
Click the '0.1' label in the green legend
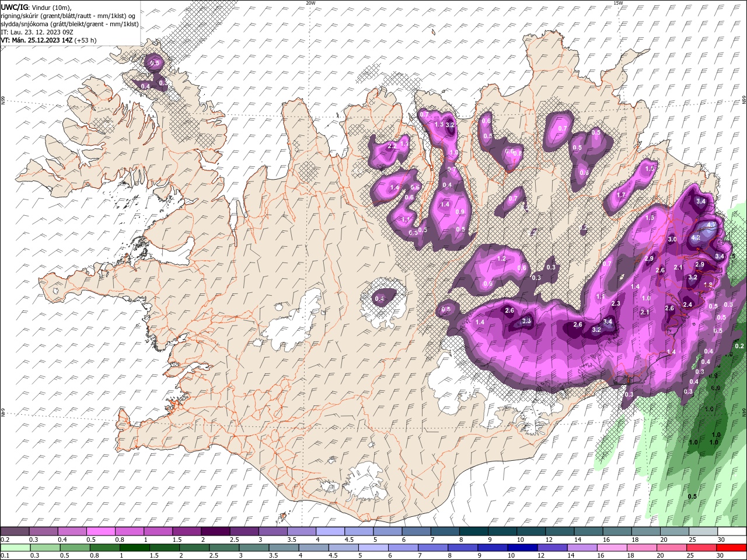coord(5,555)
